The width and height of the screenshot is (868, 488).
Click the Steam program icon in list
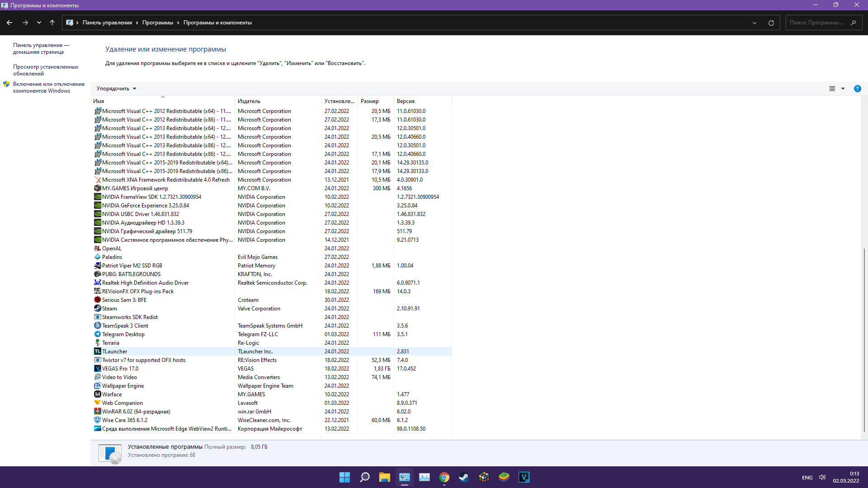tap(97, 308)
